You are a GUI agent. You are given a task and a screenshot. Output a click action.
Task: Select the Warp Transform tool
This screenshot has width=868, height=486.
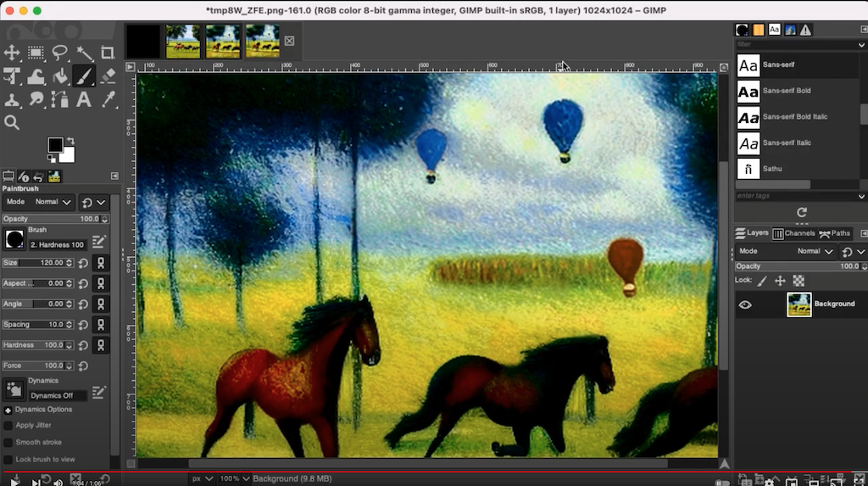click(36, 76)
